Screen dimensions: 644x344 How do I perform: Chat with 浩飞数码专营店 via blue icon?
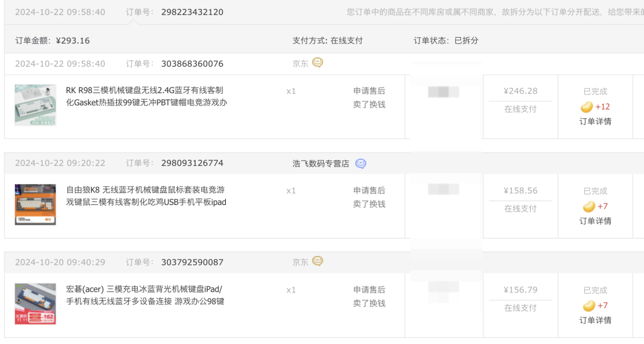pyautogui.click(x=360, y=164)
